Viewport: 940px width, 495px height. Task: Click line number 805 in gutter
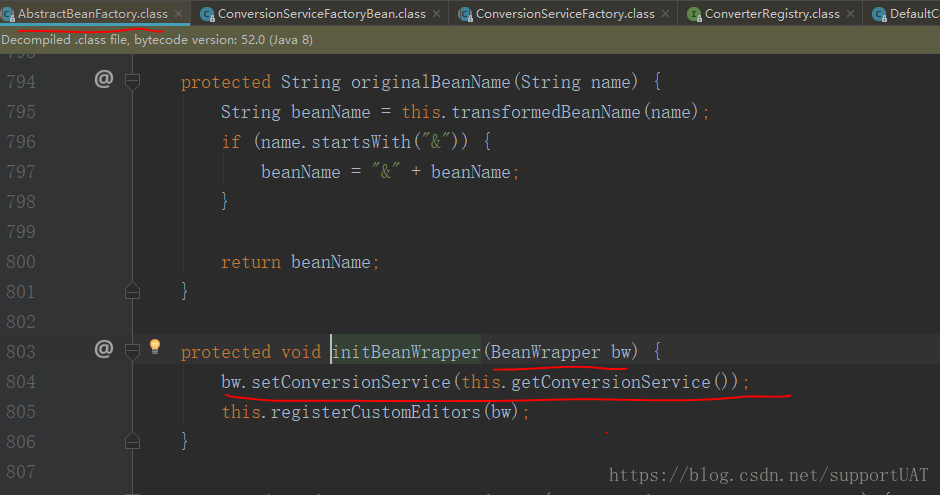(x=21, y=411)
